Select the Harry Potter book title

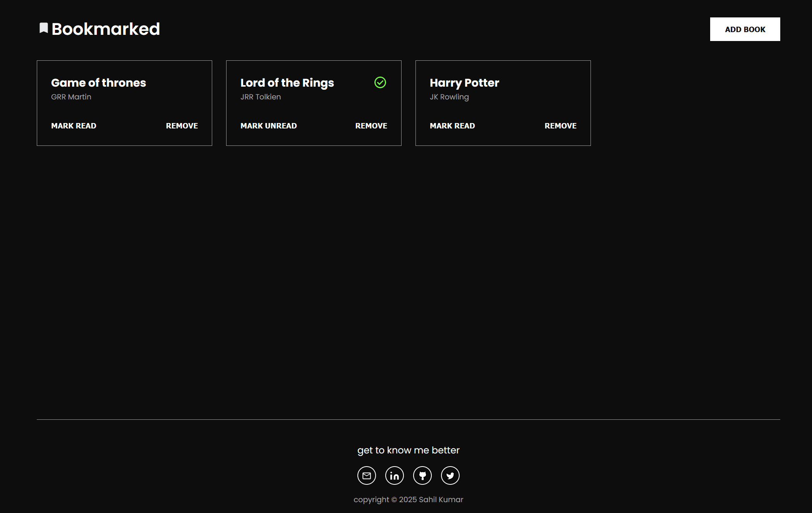[464, 83]
